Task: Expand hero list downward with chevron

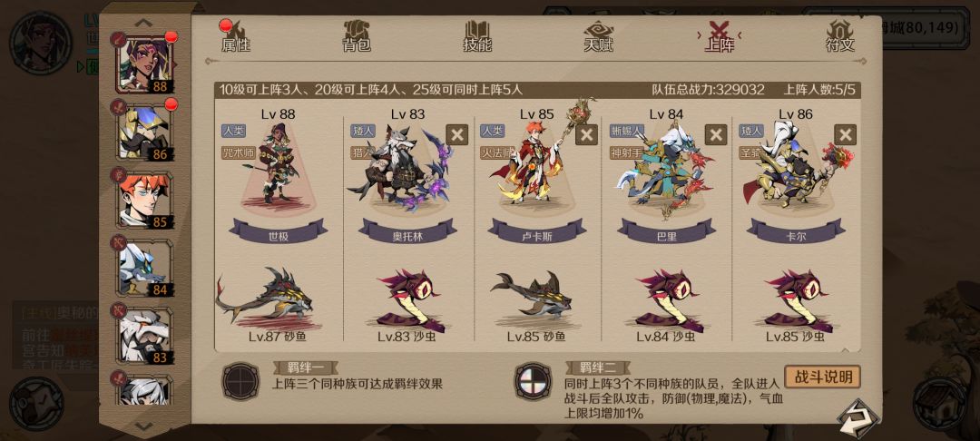Action: click(x=143, y=426)
